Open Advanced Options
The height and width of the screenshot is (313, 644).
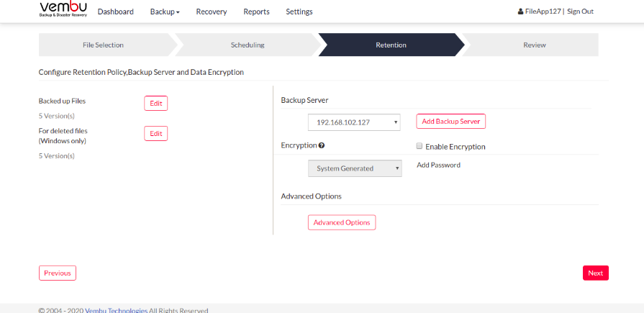[x=342, y=222]
